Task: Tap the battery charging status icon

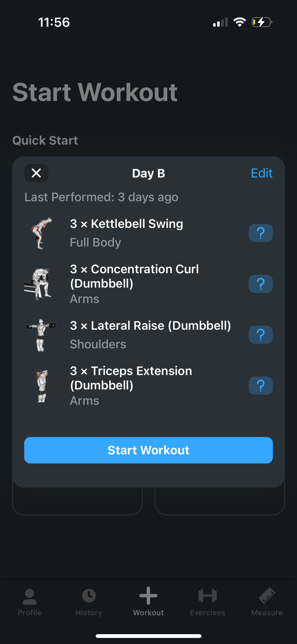Action: 262,22
